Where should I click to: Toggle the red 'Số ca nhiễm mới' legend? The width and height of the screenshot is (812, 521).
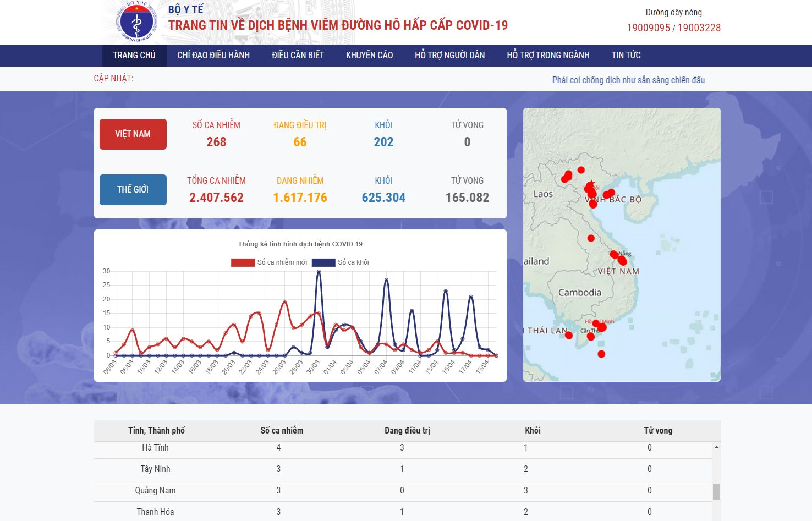point(270,262)
